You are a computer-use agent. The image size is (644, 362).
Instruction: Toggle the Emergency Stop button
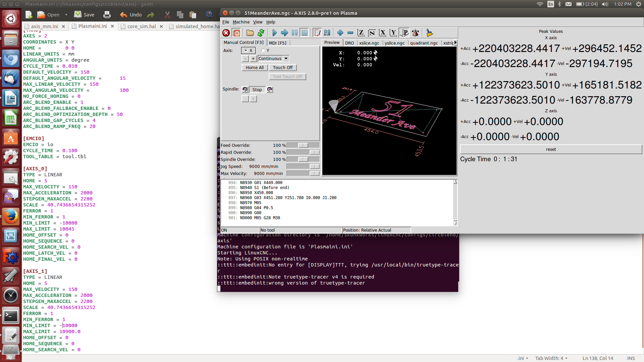(x=226, y=33)
